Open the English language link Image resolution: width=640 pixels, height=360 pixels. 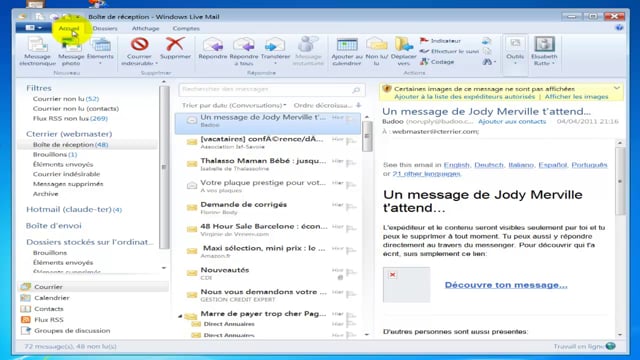[456, 165]
